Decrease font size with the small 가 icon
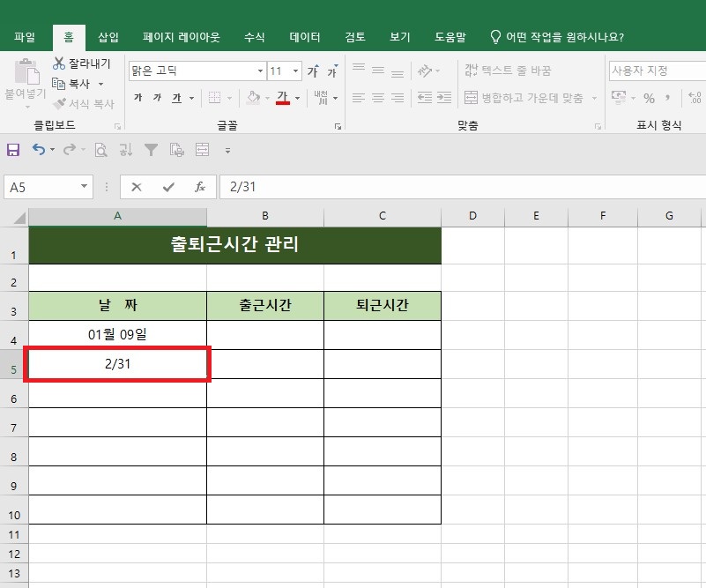Viewport: 706px width, 588px height. 332,71
